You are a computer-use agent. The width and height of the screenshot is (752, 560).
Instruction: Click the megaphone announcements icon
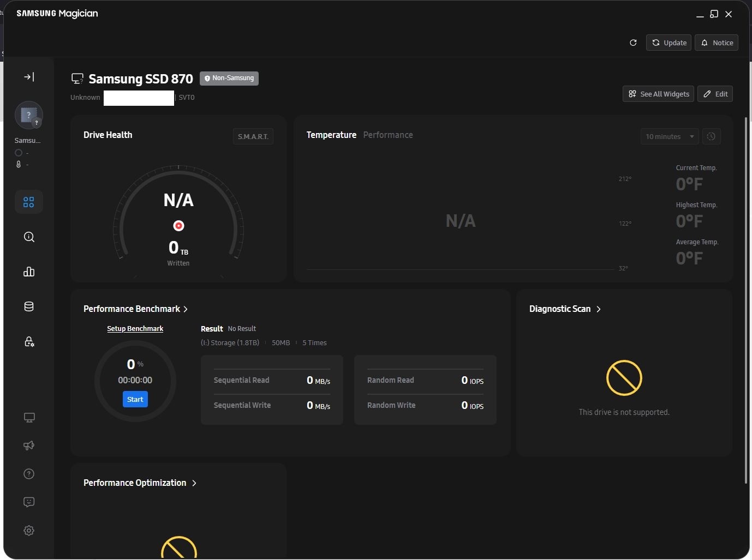[29, 446]
